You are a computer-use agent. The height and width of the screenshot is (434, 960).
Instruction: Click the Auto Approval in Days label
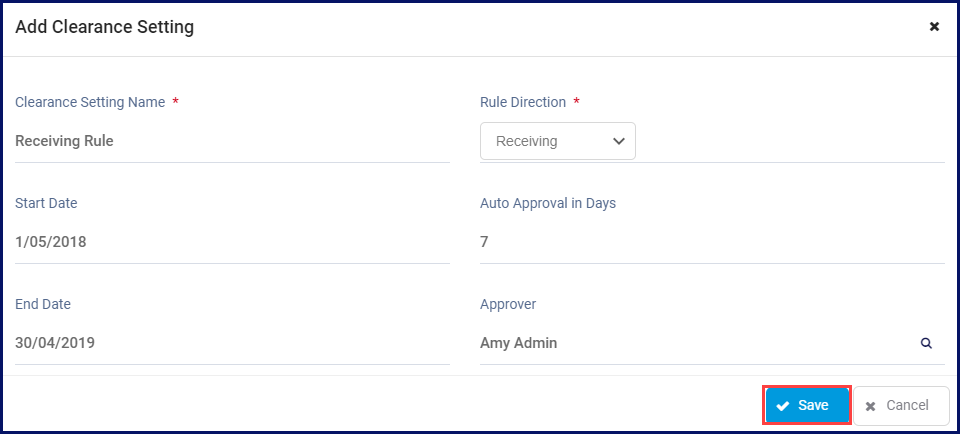pos(548,203)
